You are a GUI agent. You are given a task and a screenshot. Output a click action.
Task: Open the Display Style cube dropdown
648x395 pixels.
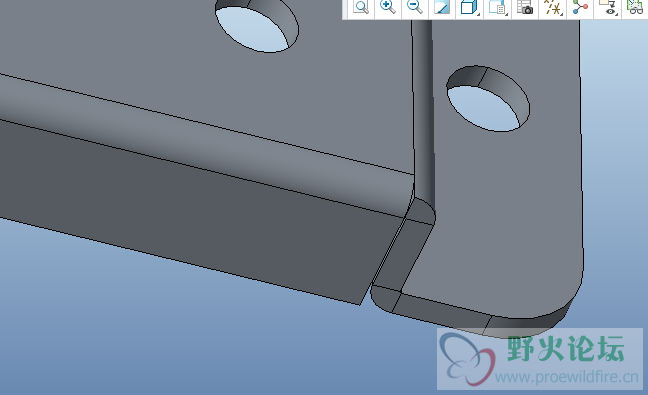[x=469, y=7]
